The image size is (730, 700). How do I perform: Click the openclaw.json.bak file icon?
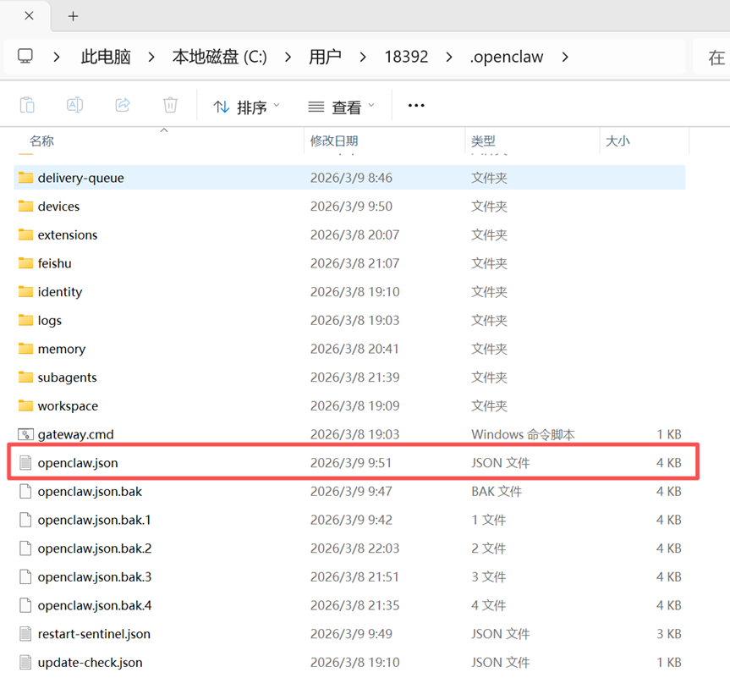(x=25, y=491)
